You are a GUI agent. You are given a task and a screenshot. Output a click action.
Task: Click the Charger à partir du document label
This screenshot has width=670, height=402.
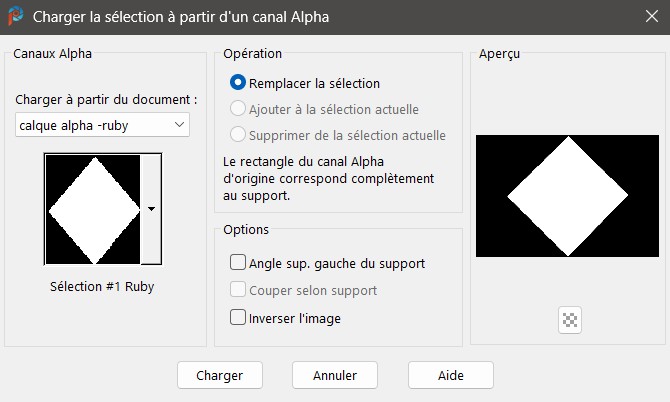coord(106,100)
